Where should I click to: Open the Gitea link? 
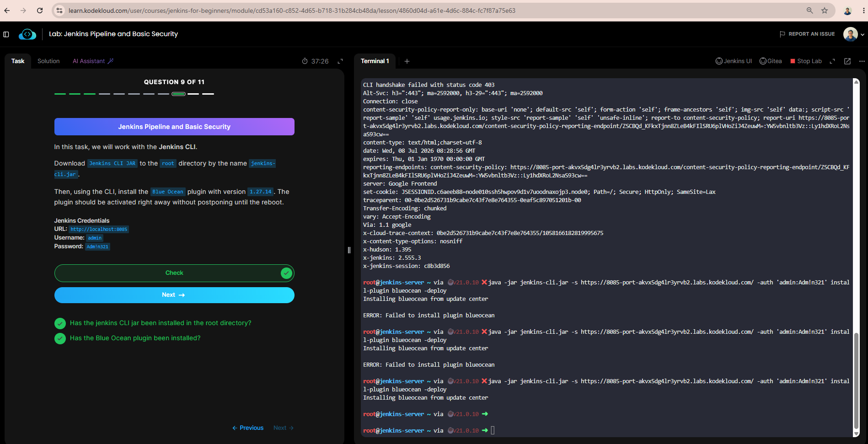pyautogui.click(x=771, y=61)
